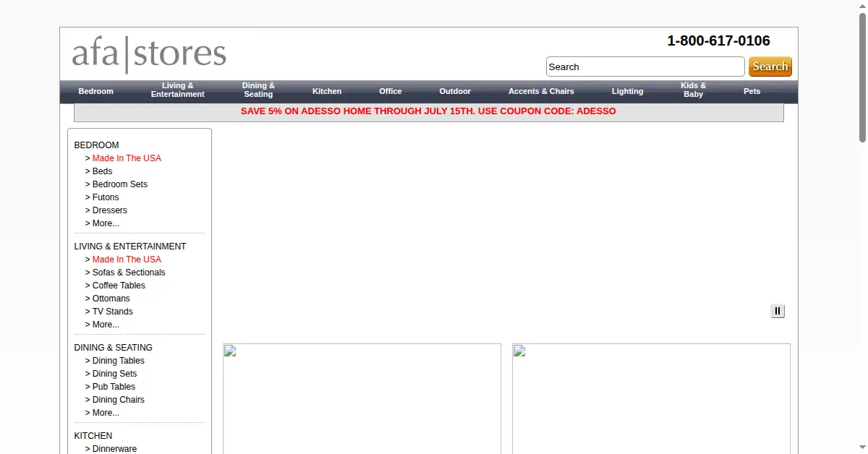Open the Office navigation menu
The image size is (868, 454).
(390, 91)
